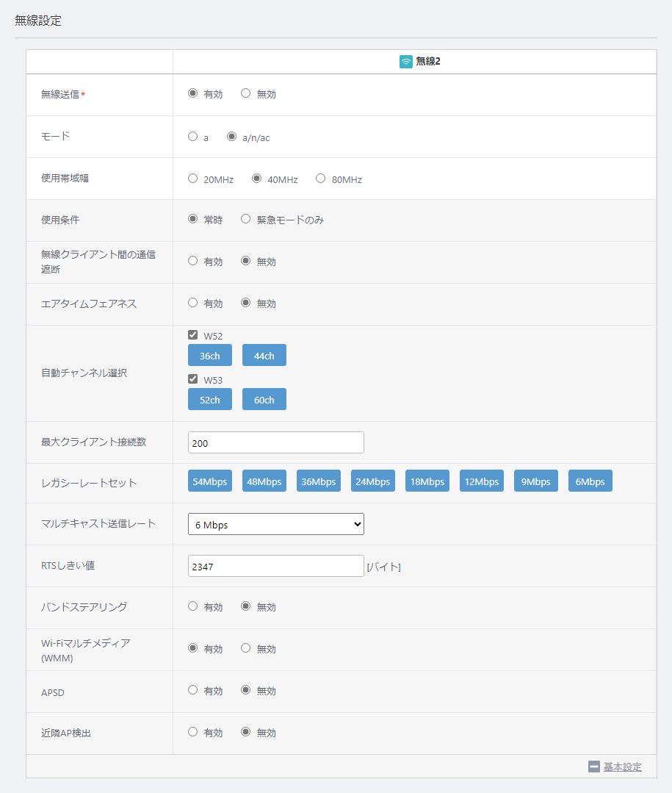
Task: Set 使用条件 to 常時
Action: coord(192,219)
